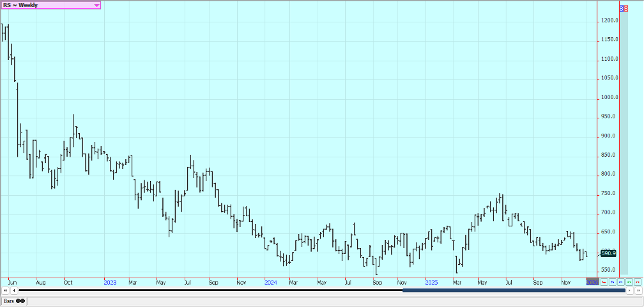The image size is (644, 307).
Task: Click the small blue bar icon
Action: tap(620, 281)
